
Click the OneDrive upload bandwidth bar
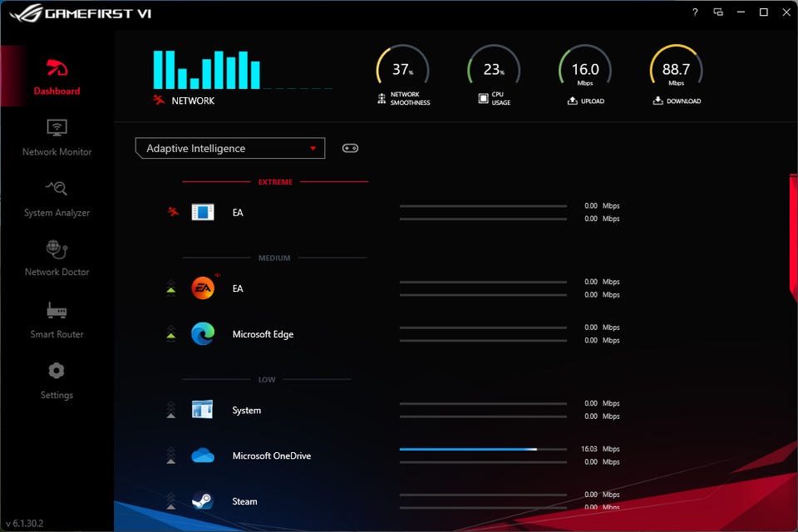pyautogui.click(x=483, y=449)
